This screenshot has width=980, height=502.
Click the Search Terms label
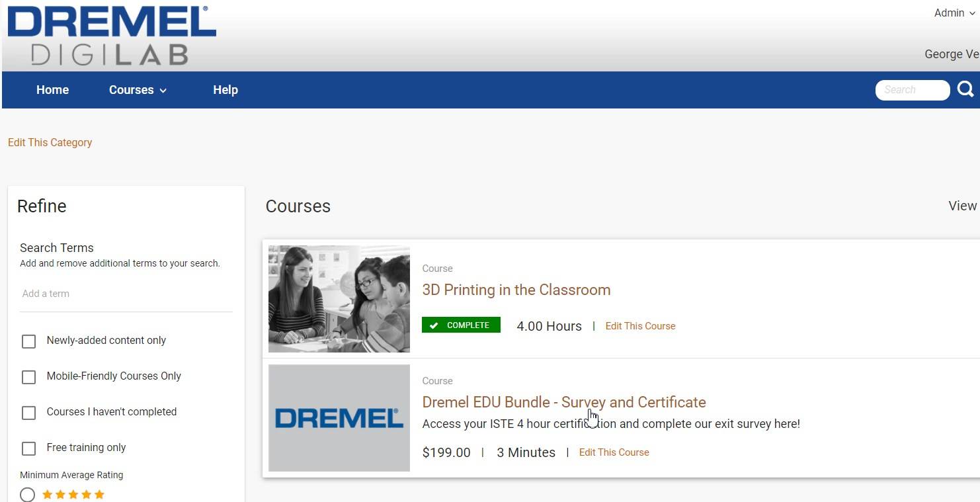pyautogui.click(x=57, y=247)
